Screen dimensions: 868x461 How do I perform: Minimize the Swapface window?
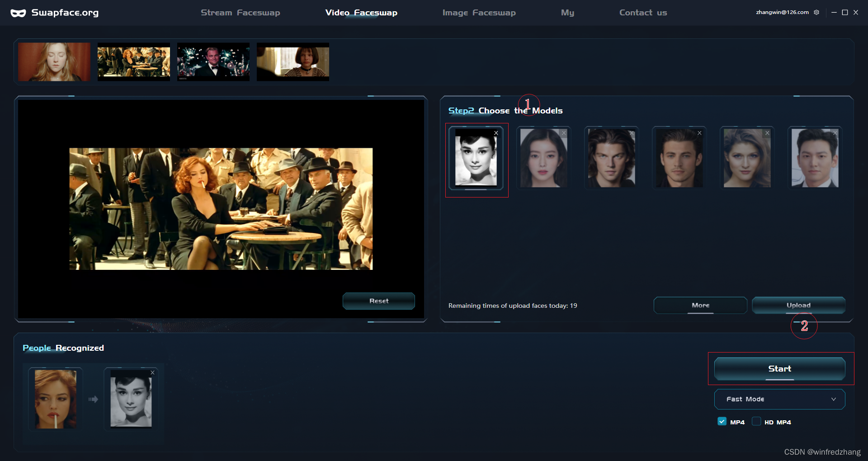point(834,13)
